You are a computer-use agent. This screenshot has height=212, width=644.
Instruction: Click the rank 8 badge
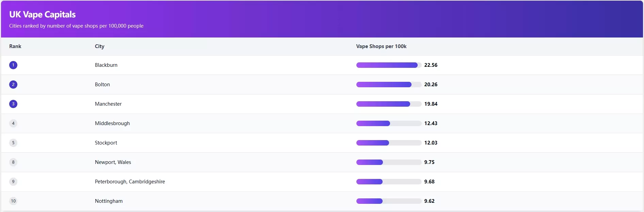[x=13, y=162]
